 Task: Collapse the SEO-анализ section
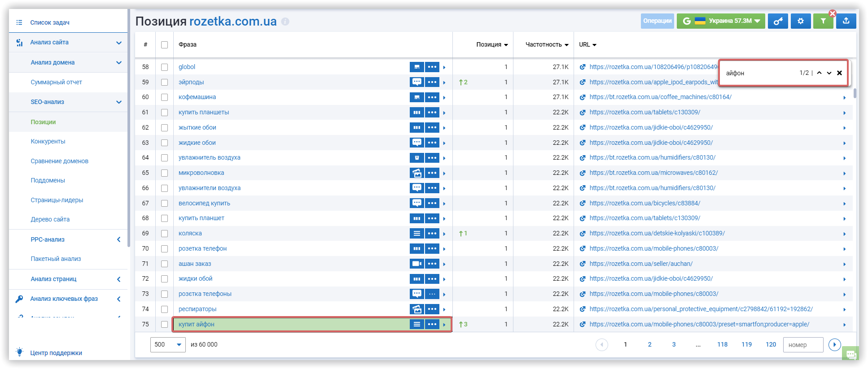[x=119, y=102]
